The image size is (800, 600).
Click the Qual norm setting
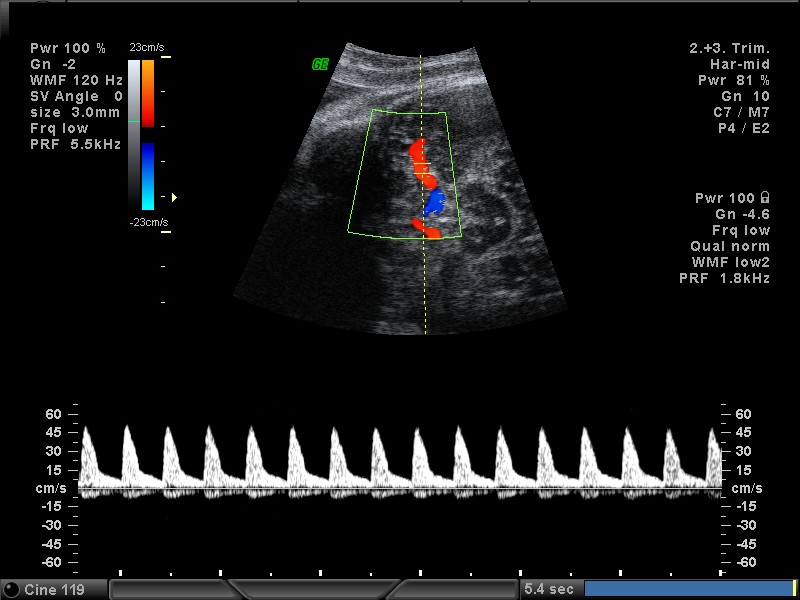730,246
